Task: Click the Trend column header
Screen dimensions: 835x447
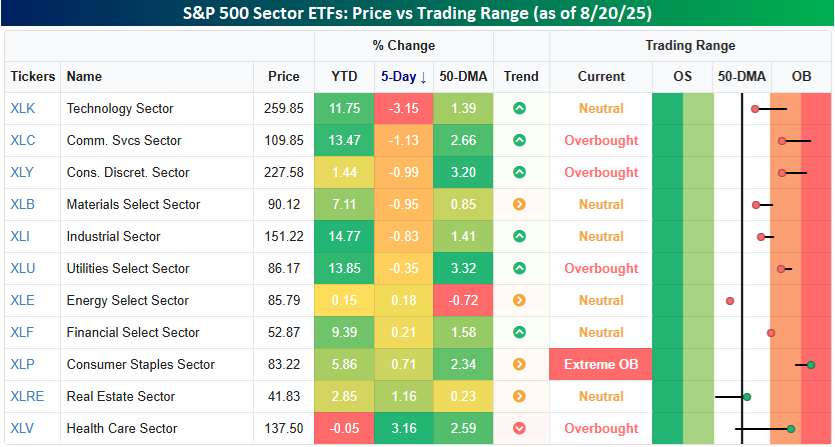Action: pos(521,76)
